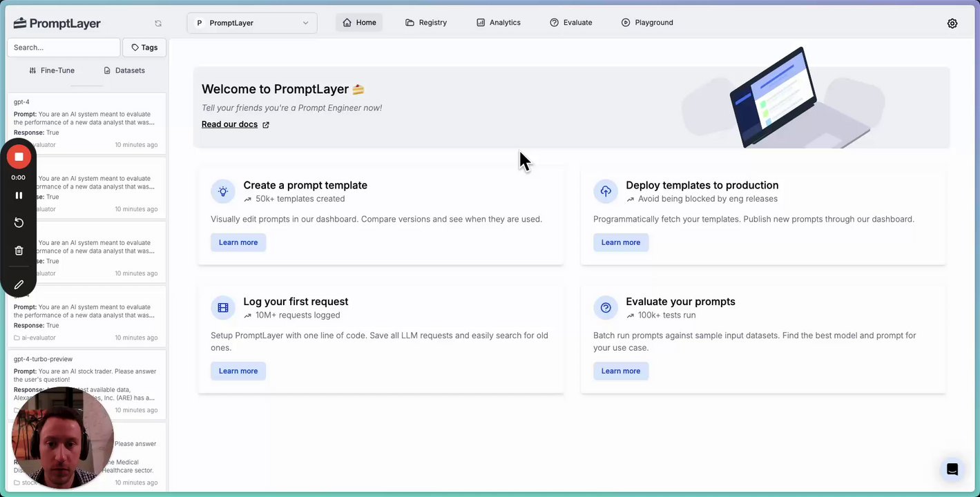The width and height of the screenshot is (980, 497).
Task: Open the Playground tab
Action: 647,23
